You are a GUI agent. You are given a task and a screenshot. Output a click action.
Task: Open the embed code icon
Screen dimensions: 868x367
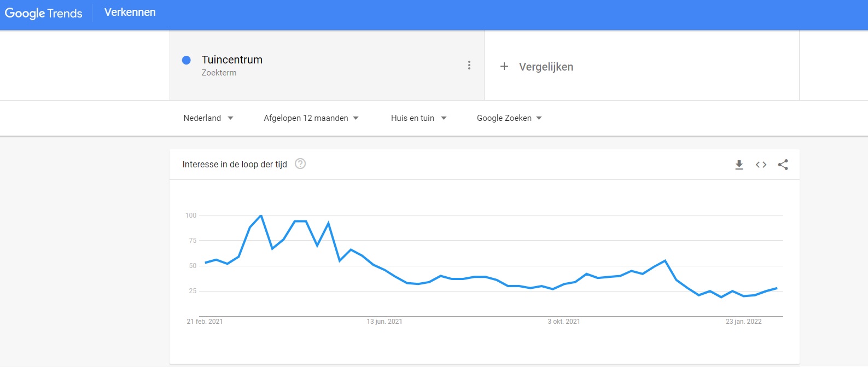761,165
